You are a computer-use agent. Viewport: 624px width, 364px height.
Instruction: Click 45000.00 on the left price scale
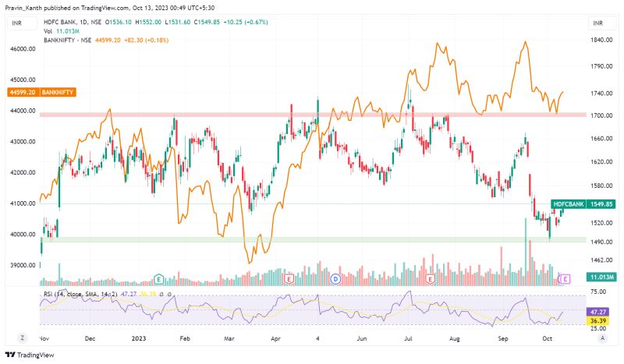click(x=23, y=80)
